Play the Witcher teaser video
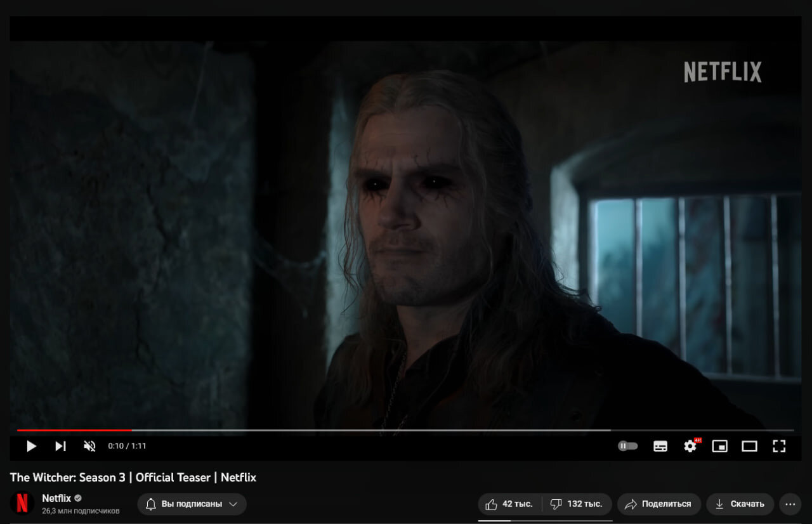The width and height of the screenshot is (812, 524). coord(31,446)
